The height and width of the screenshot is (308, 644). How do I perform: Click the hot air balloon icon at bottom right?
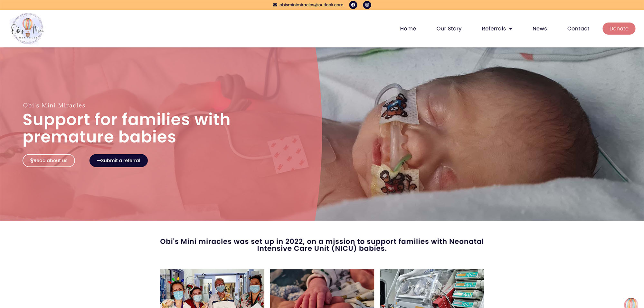tap(631, 303)
